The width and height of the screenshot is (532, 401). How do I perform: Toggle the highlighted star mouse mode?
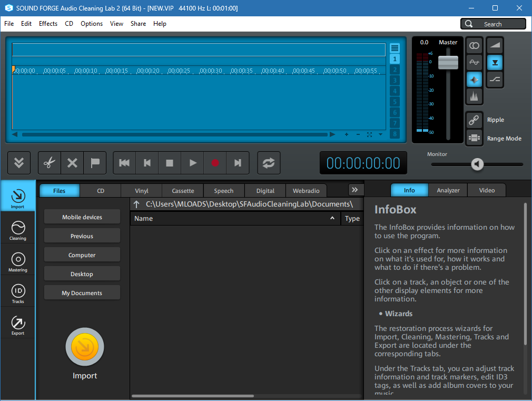(x=474, y=80)
